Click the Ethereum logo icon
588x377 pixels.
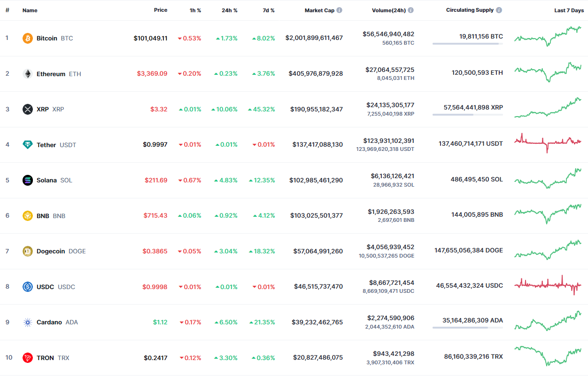coord(28,74)
